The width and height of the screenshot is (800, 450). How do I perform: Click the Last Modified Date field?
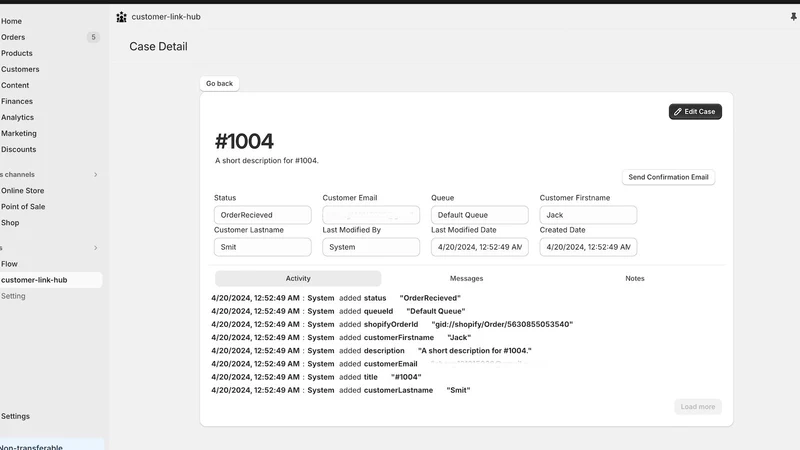click(x=480, y=247)
